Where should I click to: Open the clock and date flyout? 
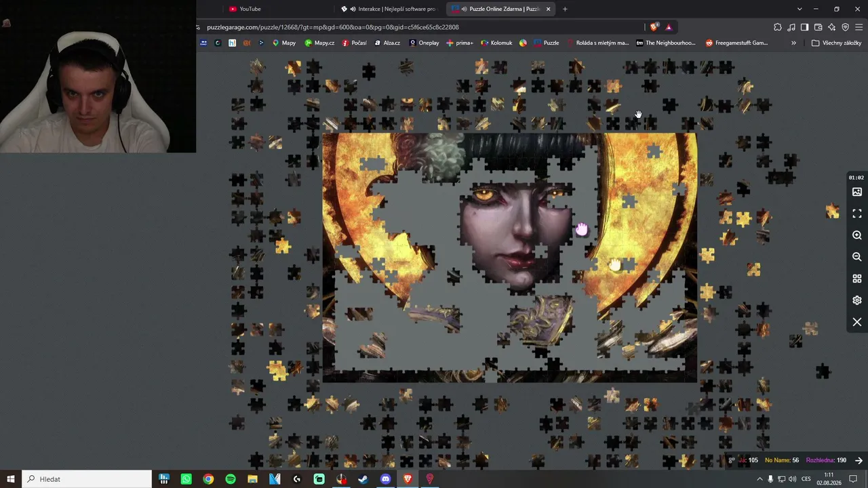[x=829, y=479]
